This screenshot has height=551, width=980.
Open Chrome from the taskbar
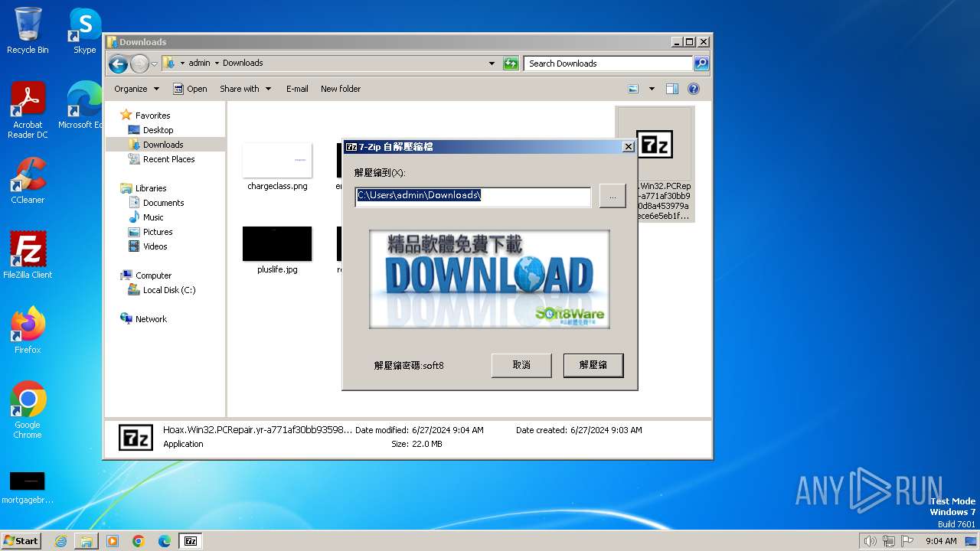[x=139, y=541]
